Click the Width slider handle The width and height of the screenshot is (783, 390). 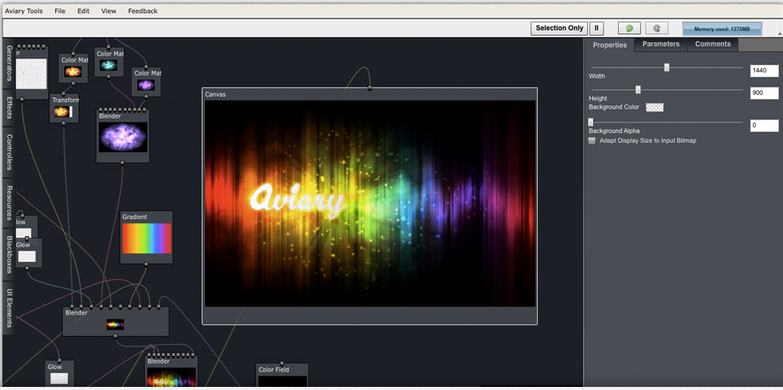[x=667, y=67]
